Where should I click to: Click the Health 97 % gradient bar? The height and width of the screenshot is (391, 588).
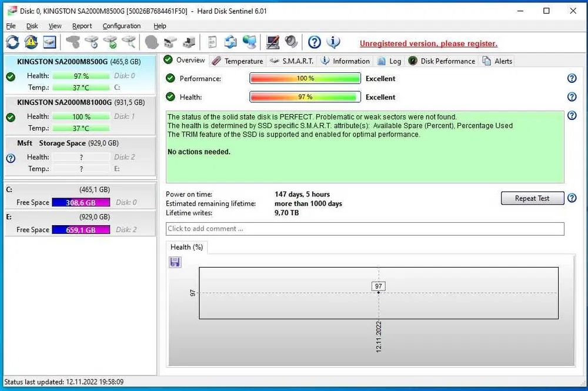[305, 96]
